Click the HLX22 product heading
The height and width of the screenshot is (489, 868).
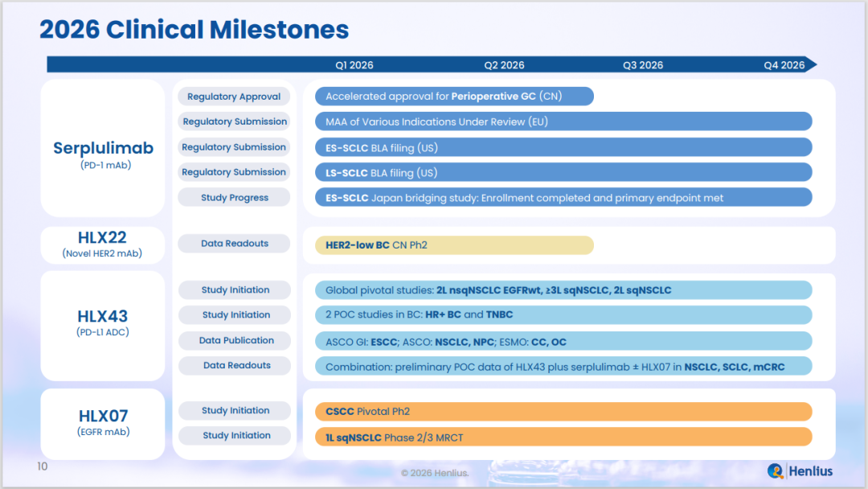pyautogui.click(x=102, y=237)
